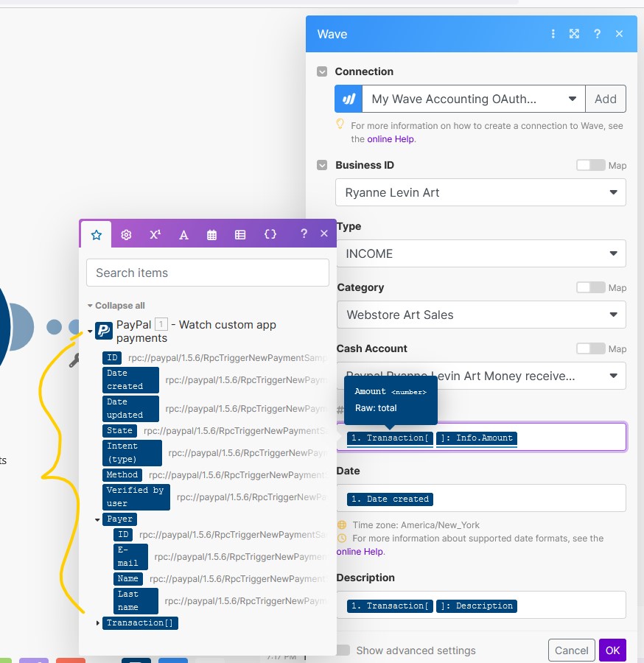Open the custom variables braces tab
This screenshot has height=663, width=644.
(x=270, y=234)
